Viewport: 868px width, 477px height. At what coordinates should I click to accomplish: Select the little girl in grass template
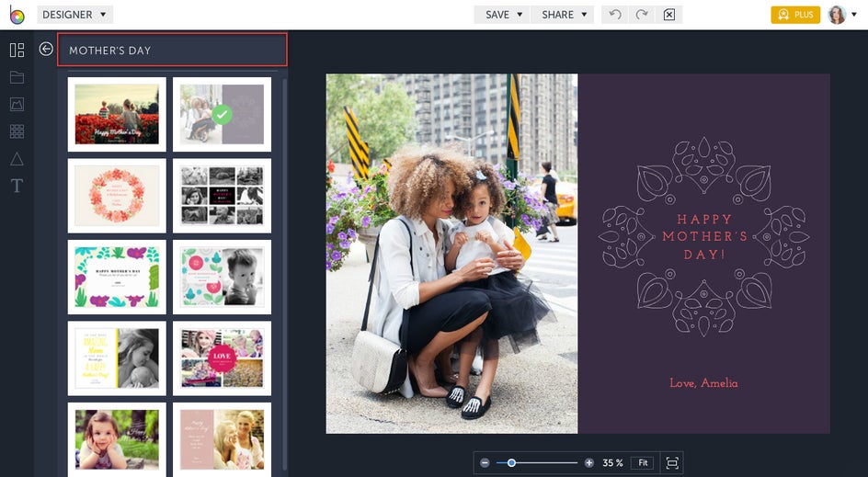point(117,439)
